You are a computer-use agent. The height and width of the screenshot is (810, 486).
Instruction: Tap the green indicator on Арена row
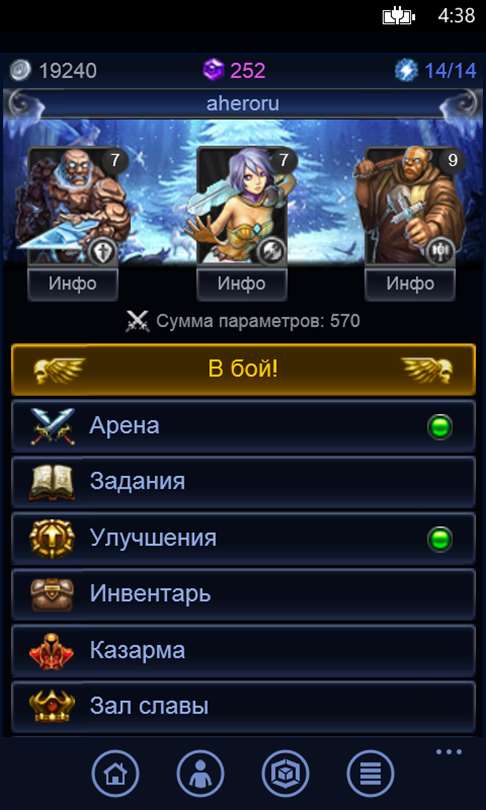(x=440, y=427)
